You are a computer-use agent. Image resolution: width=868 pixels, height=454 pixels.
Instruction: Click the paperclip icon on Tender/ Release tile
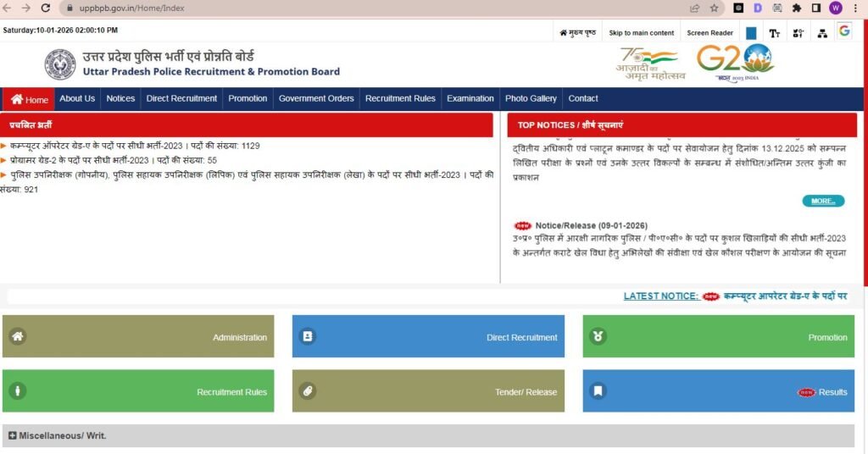pos(308,391)
